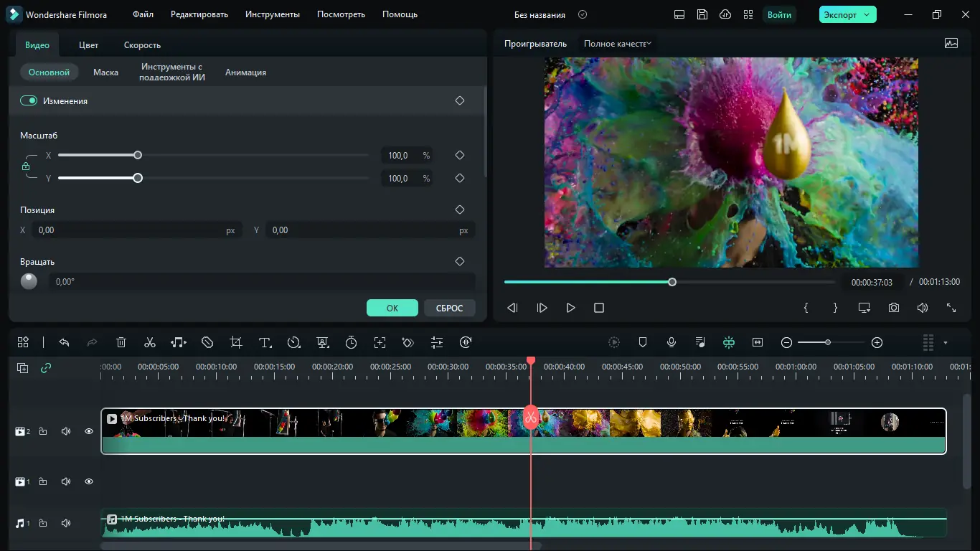This screenshot has width=980, height=551.
Task: Hide video track 2 with the eye icon
Action: (89, 430)
